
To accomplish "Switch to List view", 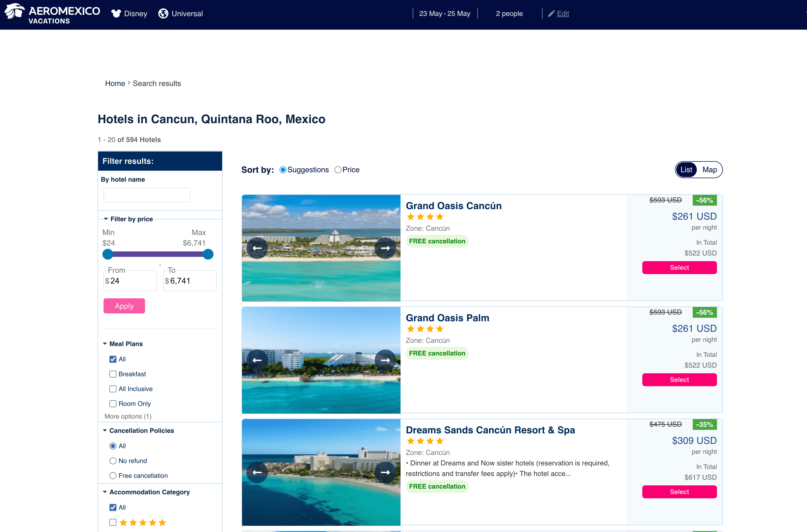I will (x=686, y=170).
